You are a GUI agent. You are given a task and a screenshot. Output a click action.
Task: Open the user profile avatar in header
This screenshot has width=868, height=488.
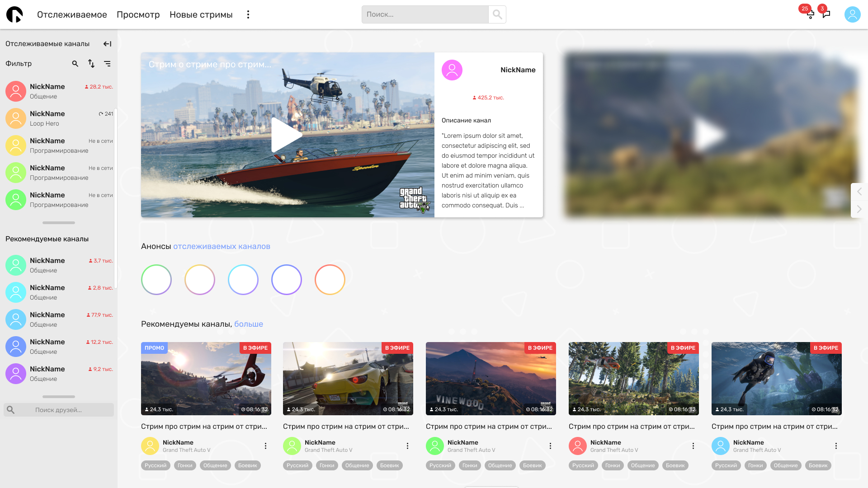(x=852, y=14)
